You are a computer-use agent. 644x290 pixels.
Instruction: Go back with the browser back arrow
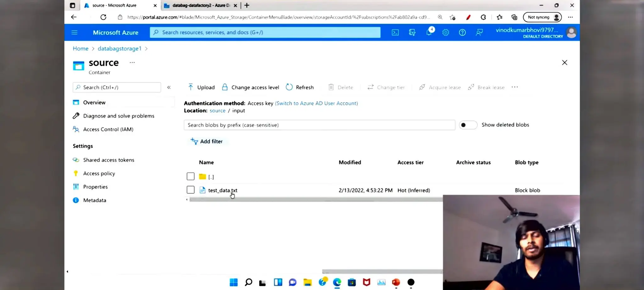74,17
